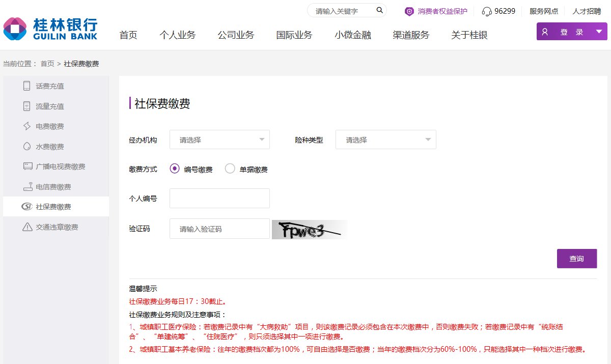Image resolution: width=611 pixels, height=364 pixels.
Task: Go to 电信费缴费 in the sidebar
Action: point(53,187)
